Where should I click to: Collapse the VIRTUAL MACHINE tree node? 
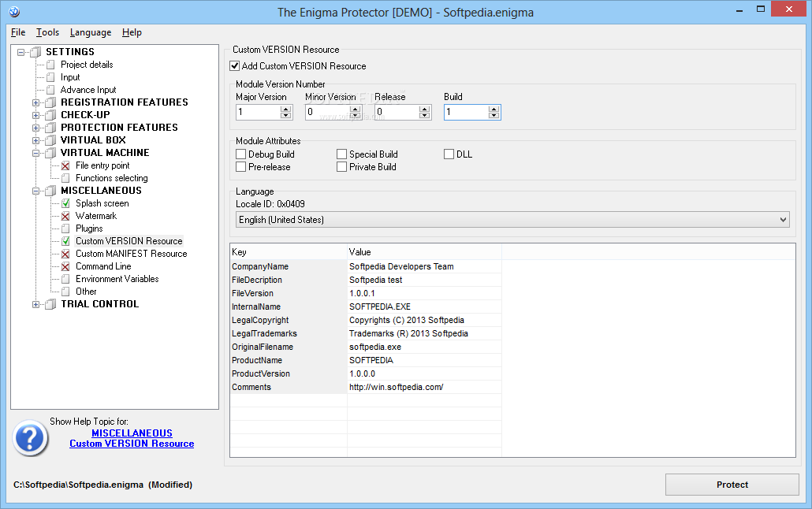pyautogui.click(x=35, y=154)
